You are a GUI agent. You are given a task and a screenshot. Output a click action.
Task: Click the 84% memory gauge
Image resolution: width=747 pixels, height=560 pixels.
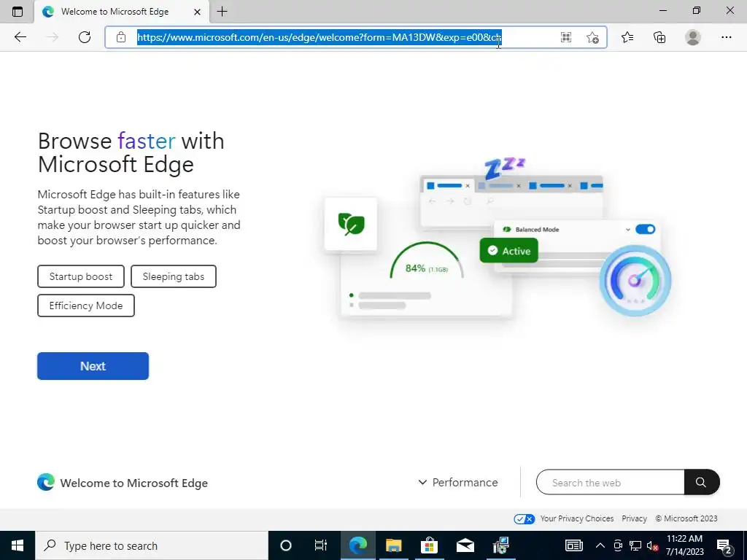coord(426,262)
